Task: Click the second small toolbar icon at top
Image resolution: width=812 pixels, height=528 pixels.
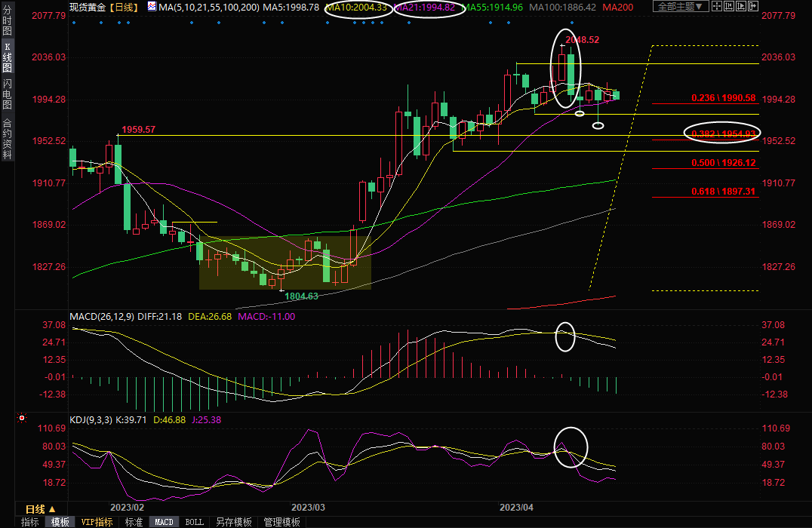Action: [728, 7]
